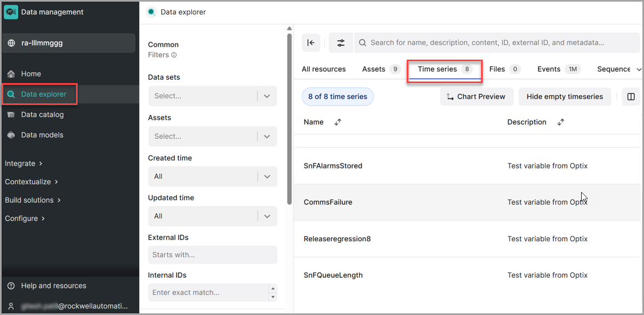This screenshot has height=315, width=644.
Task: Select the ra-lllmmggg project selector
Action: tap(69, 43)
